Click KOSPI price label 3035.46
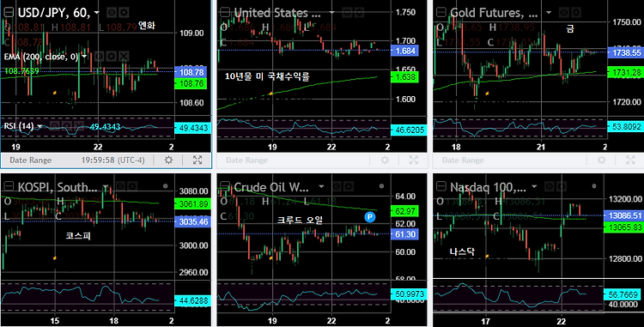 pos(192,222)
